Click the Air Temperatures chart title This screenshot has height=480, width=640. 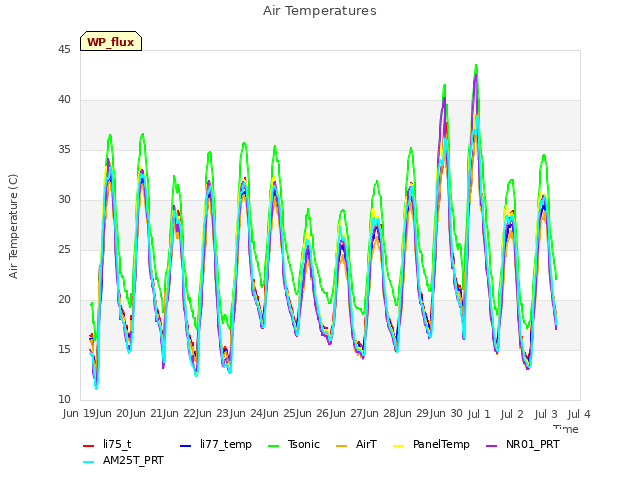(x=320, y=11)
